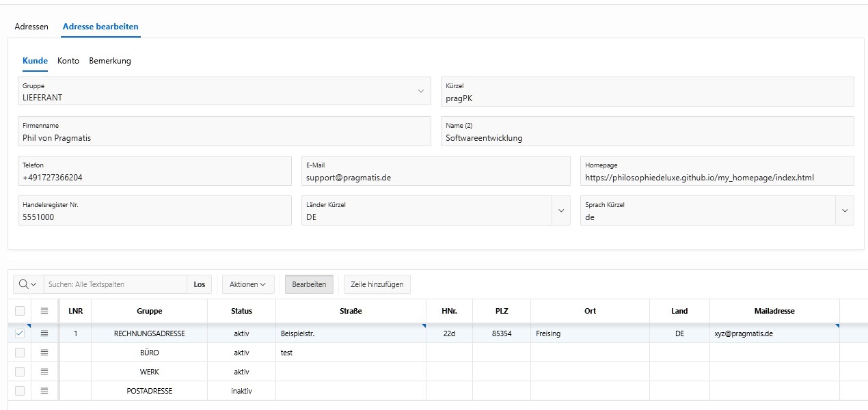Open the Konto sub-tab
Viewport: 868px width, 410px height.
click(x=68, y=61)
